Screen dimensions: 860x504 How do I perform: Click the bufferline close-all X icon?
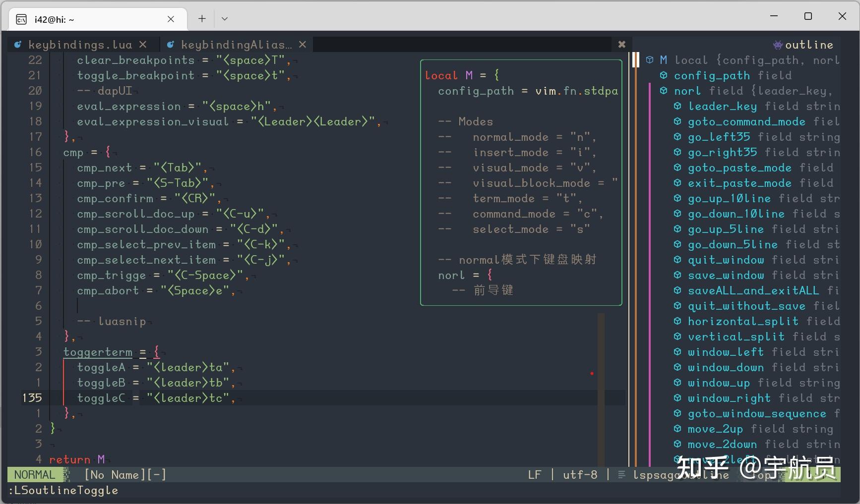click(621, 45)
